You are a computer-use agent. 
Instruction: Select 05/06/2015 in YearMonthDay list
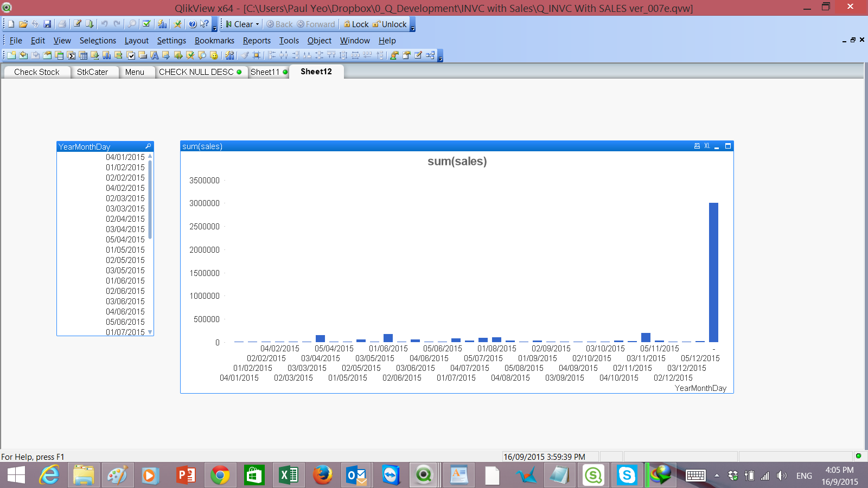pyautogui.click(x=103, y=322)
